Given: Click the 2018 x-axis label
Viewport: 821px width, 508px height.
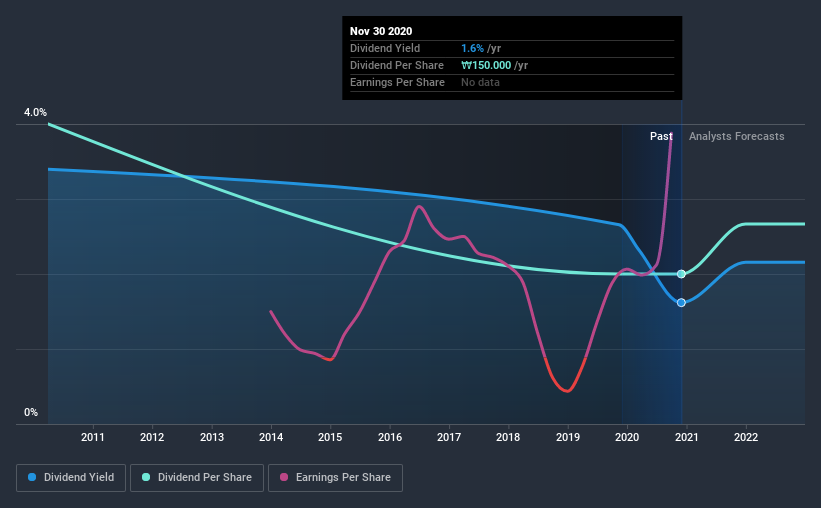Looking at the screenshot, I should click(508, 437).
